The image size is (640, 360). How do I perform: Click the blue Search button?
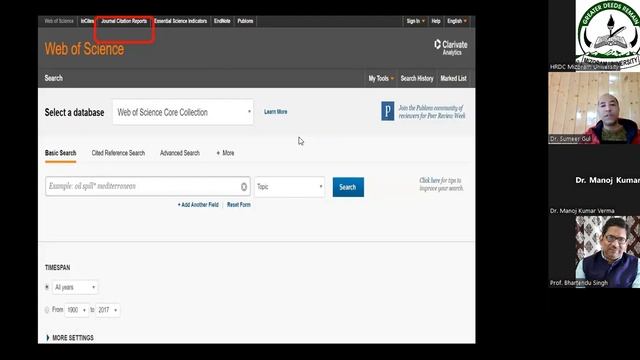coord(348,187)
